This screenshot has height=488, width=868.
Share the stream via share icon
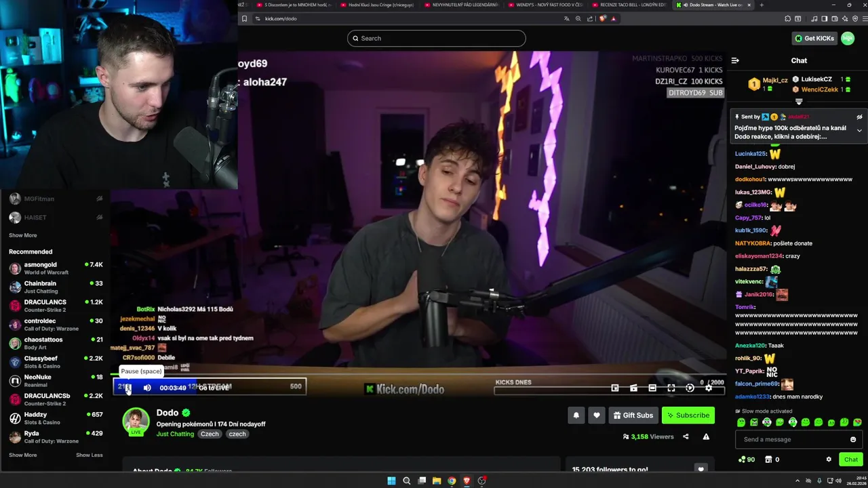tap(686, 437)
